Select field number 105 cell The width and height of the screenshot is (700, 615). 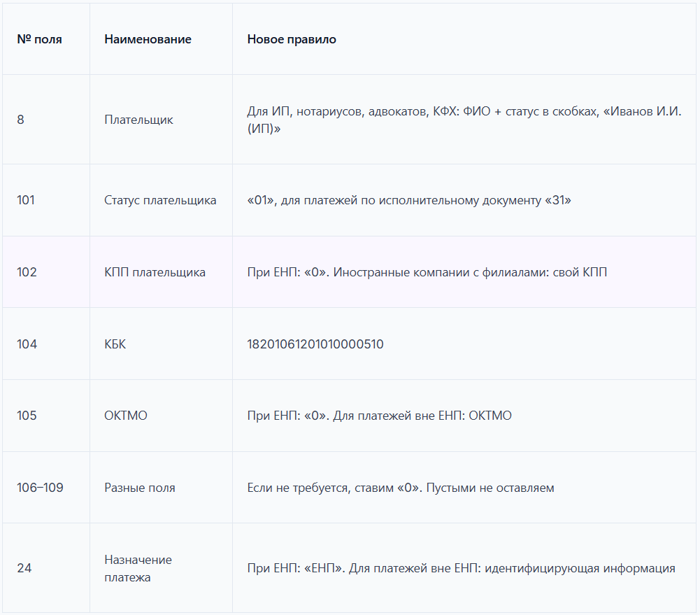pyautogui.click(x=27, y=416)
